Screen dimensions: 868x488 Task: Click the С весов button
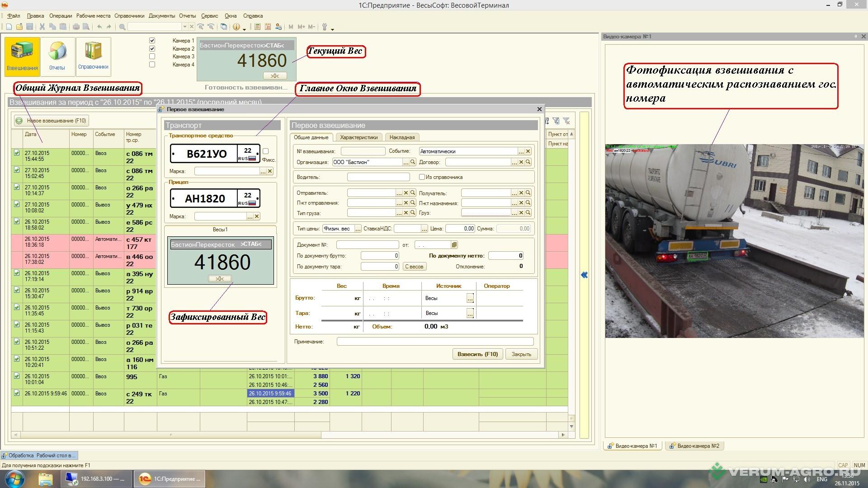coord(414,267)
